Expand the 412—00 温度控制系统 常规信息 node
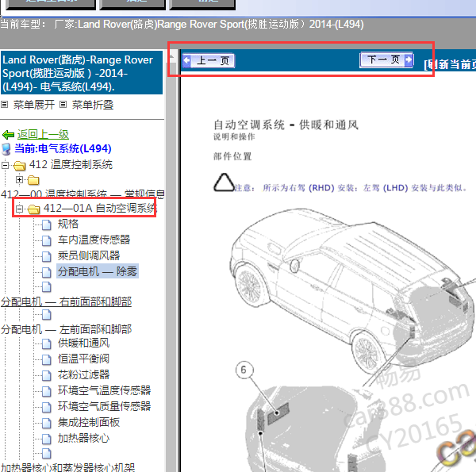The width and height of the screenshot is (476, 472). point(19,180)
